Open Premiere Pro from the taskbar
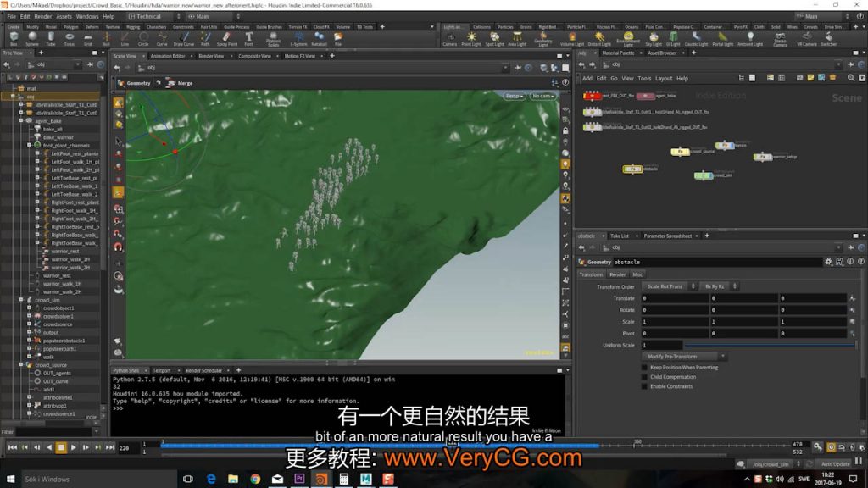The width and height of the screenshot is (868, 488). click(x=299, y=479)
